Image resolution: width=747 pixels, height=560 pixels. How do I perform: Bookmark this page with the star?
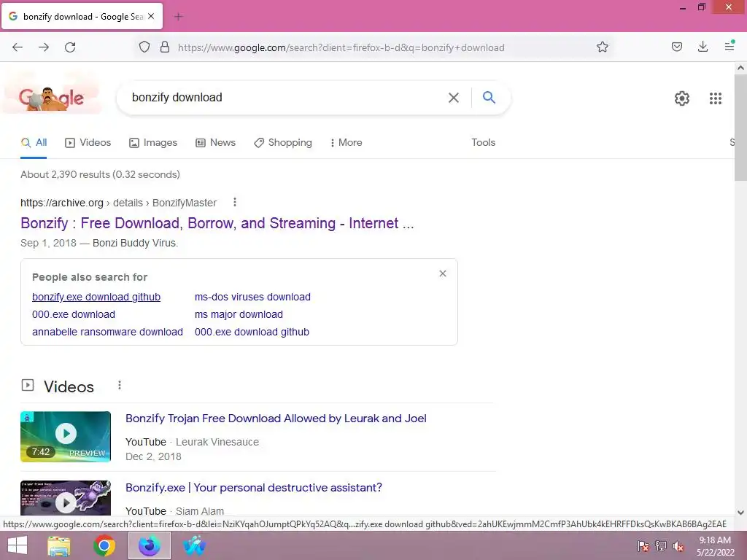point(602,47)
